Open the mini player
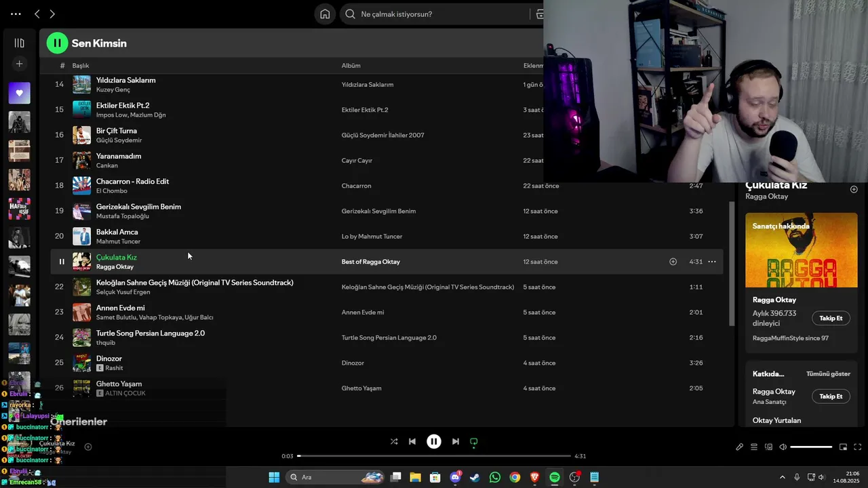 coord(843,447)
